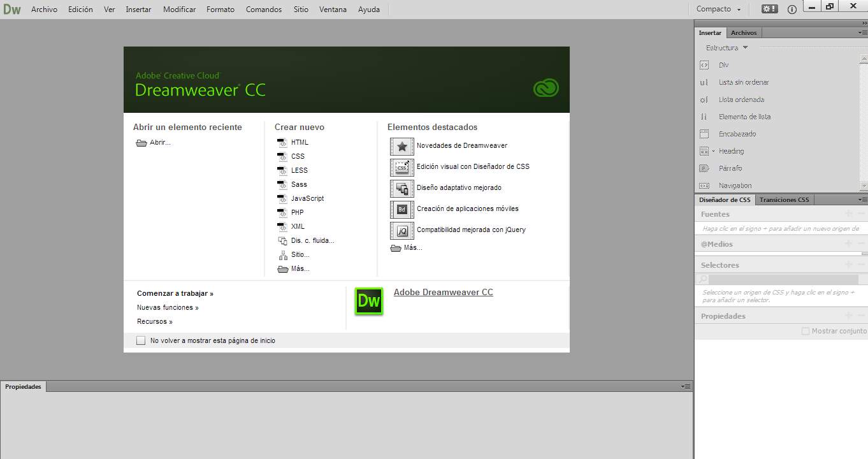Click the plus icon in the Fuentes section
Screen dimensions: 868x459
point(848,214)
